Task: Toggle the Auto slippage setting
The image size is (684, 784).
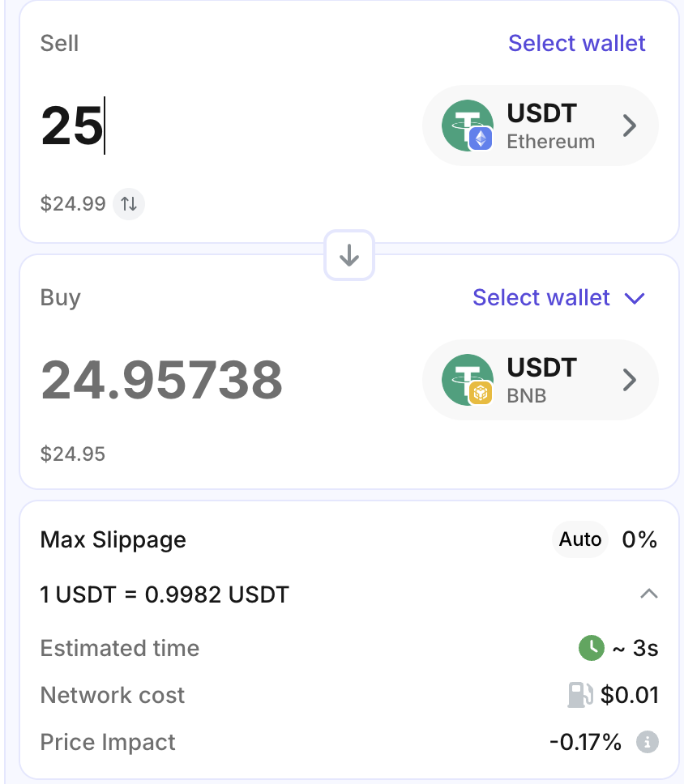Action: tap(580, 539)
